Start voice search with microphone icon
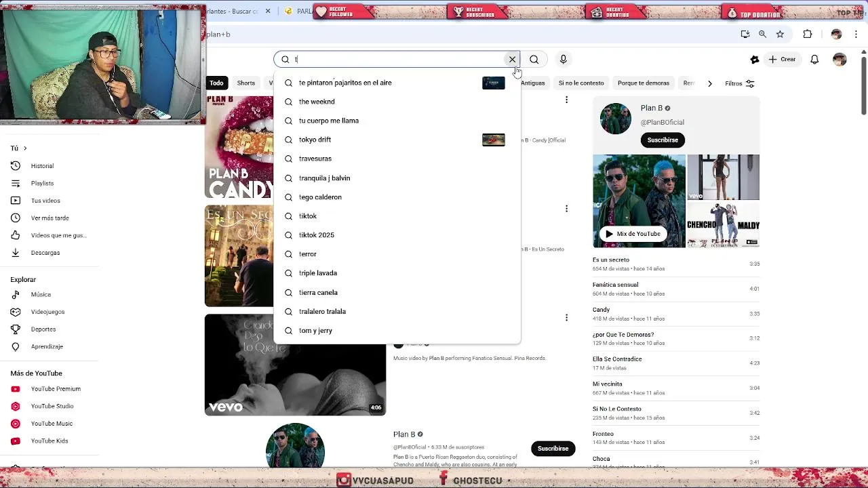This screenshot has height=488, width=868. pyautogui.click(x=563, y=60)
